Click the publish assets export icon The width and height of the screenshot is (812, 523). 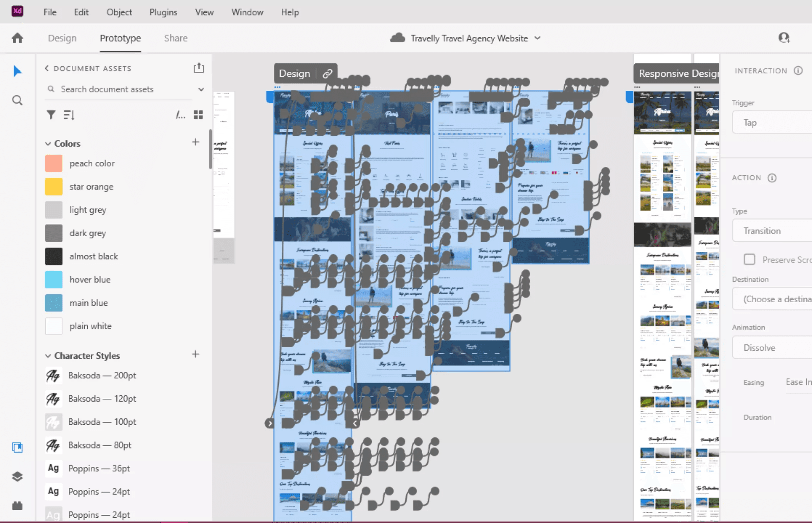tap(199, 68)
